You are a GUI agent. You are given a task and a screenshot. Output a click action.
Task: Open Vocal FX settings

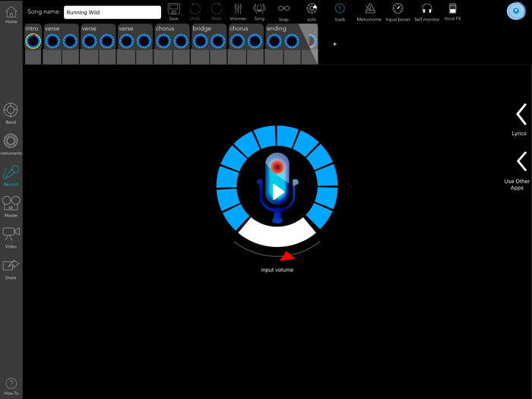pos(452,11)
